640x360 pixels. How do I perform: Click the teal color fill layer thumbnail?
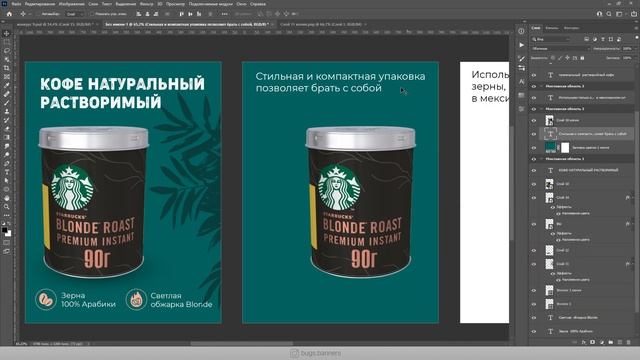click(550, 147)
